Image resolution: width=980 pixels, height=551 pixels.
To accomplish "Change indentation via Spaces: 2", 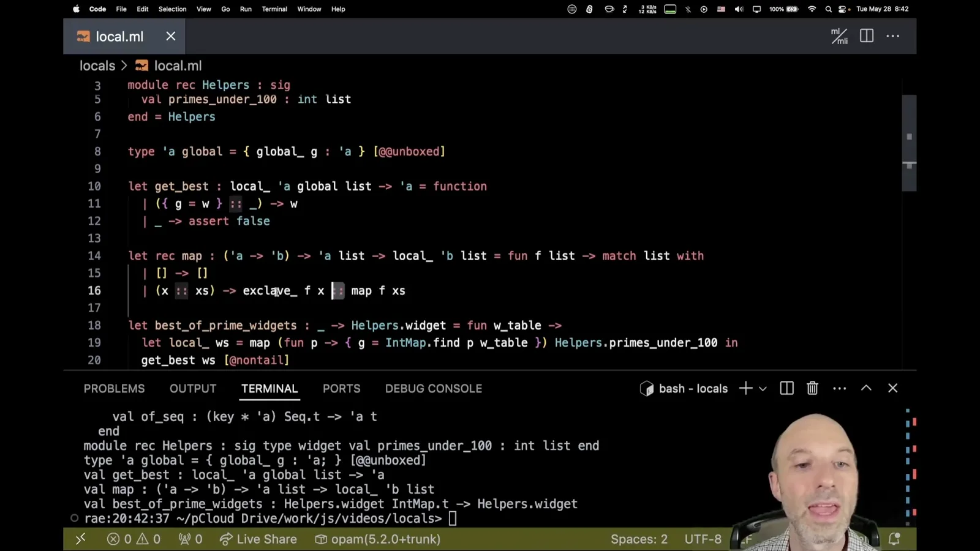I will [639, 539].
